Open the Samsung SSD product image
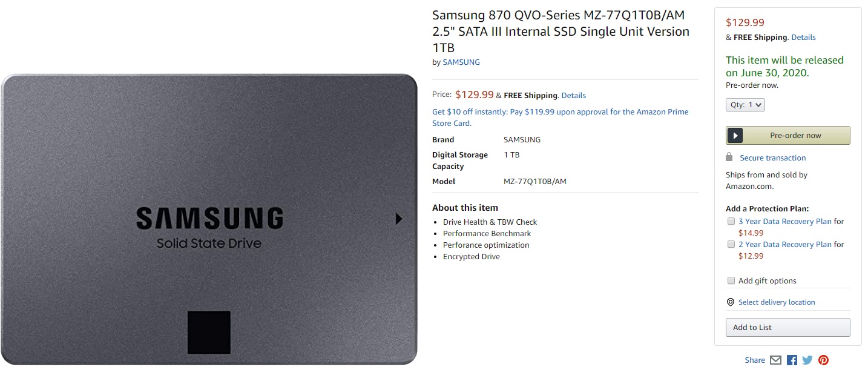Screen dimensions: 868x384 click(209, 219)
